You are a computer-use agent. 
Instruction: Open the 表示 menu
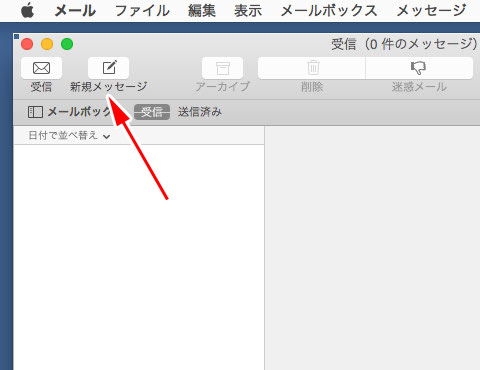click(248, 11)
